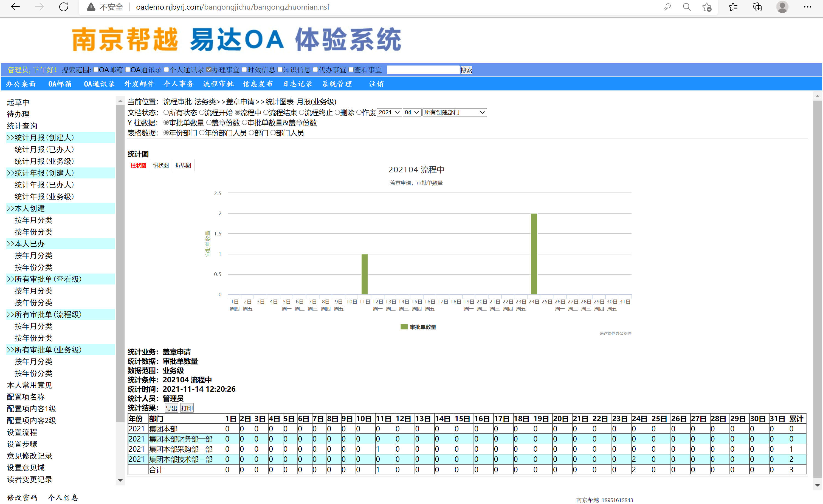
Task: Open the 设置流程 sidebar item
Action: 22,432
